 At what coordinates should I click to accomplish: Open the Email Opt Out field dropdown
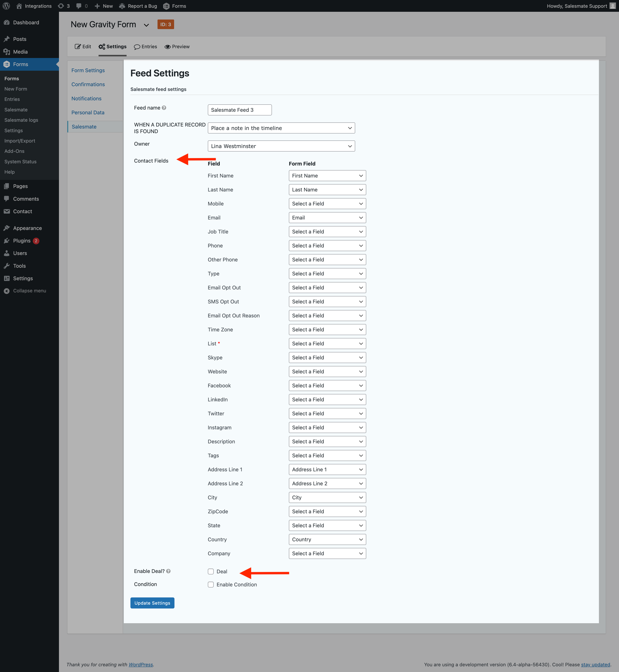(327, 287)
